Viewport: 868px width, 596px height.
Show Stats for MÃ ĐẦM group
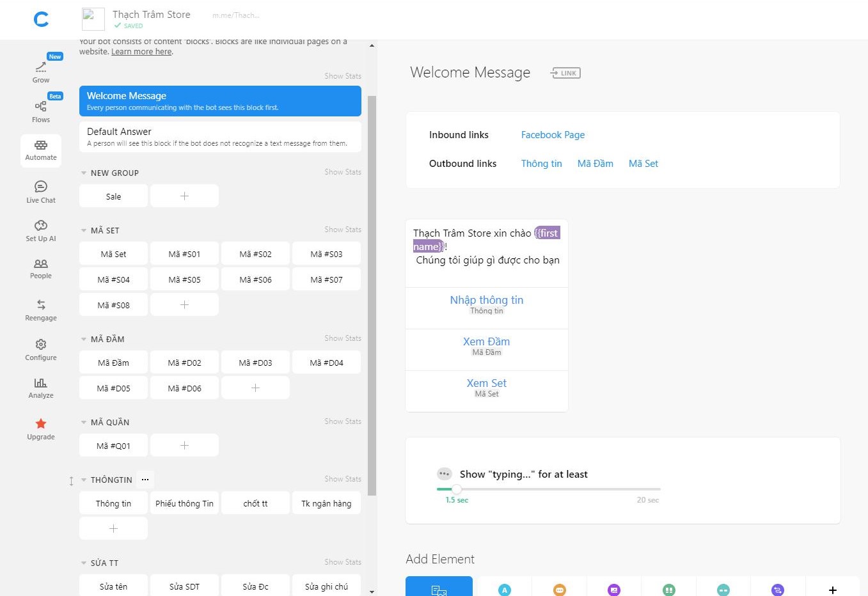pyautogui.click(x=342, y=338)
